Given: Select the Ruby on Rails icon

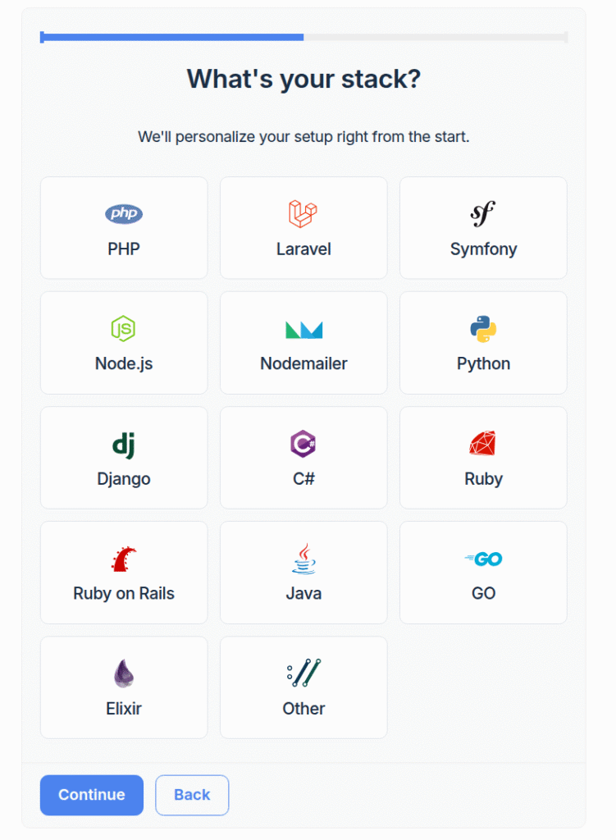Looking at the screenshot, I should point(123,558).
